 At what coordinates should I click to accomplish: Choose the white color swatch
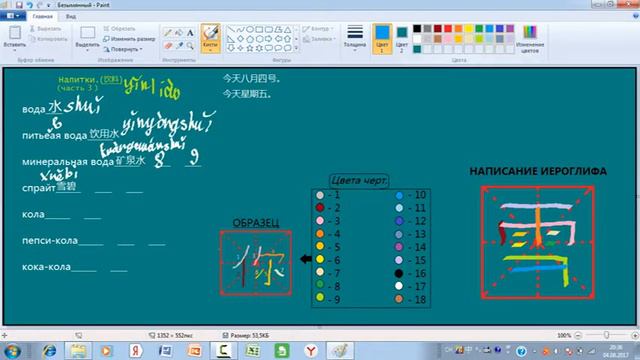417,39
